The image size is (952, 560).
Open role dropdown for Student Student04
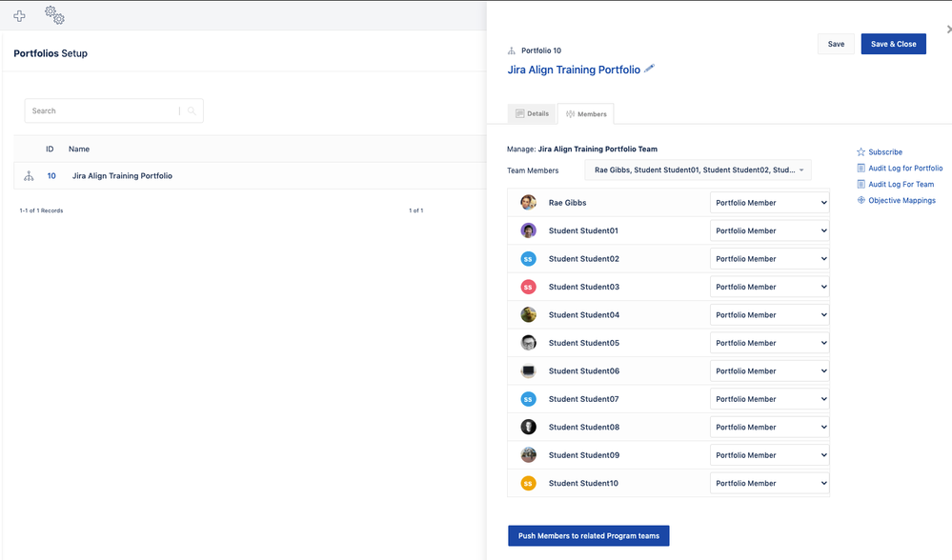coord(769,315)
